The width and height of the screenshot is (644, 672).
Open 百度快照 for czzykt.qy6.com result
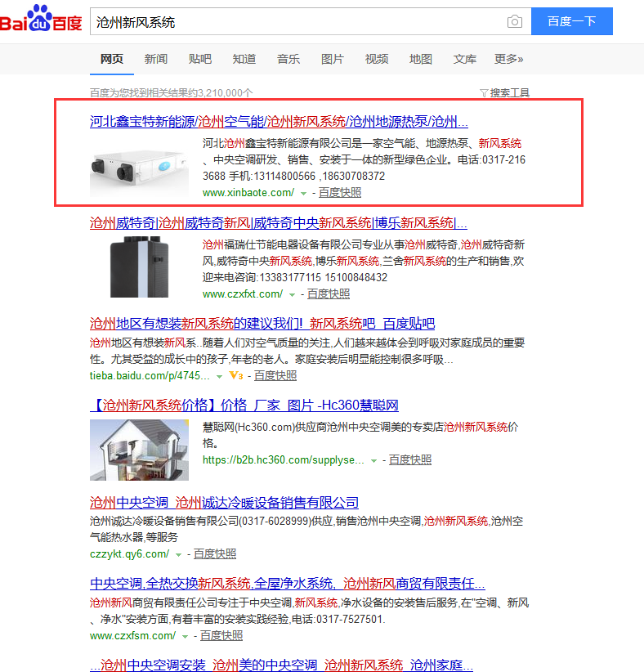coord(215,554)
